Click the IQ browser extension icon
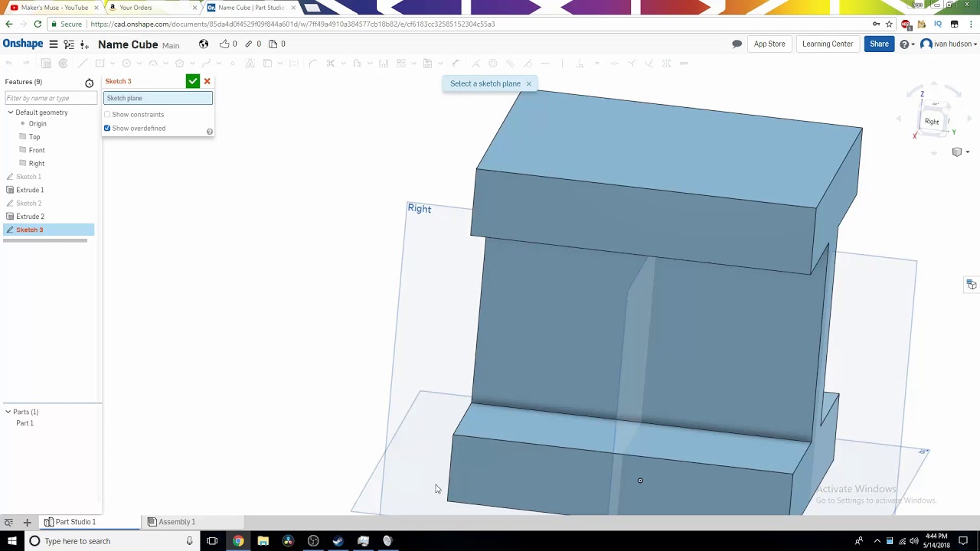Viewport: 980px width, 551px height. (938, 24)
